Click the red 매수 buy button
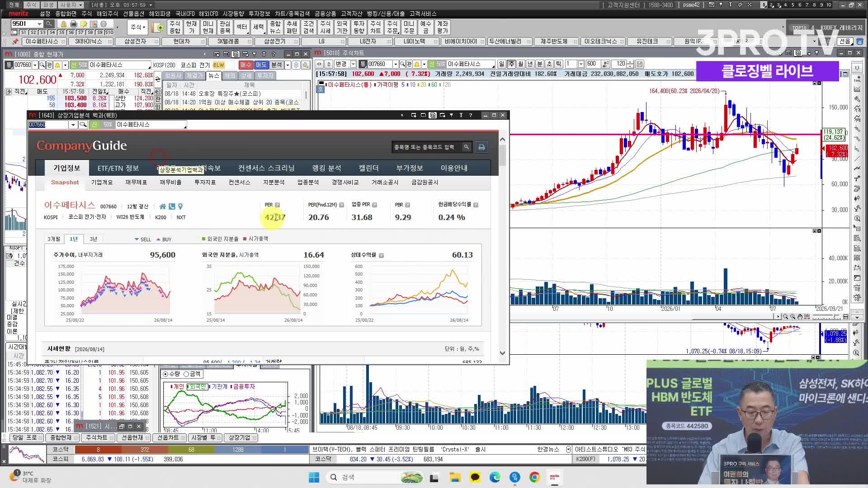The width and height of the screenshot is (868, 488). click(x=245, y=65)
